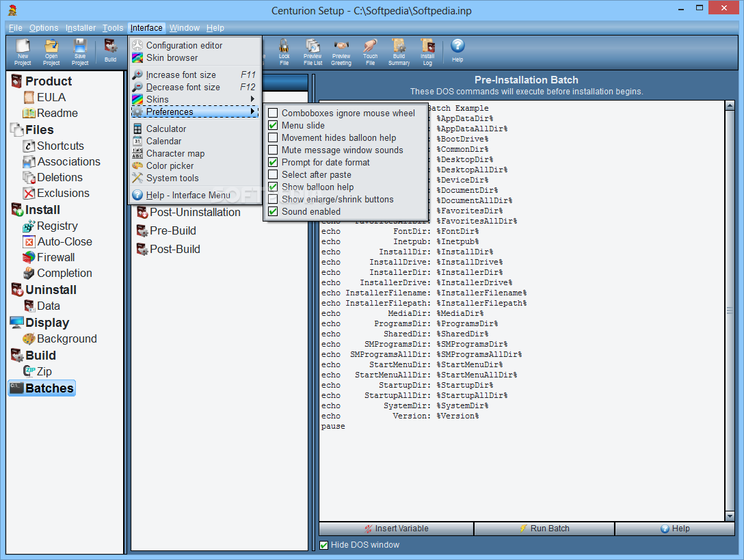Select Exclusions in the sidebar
The image size is (744, 560).
point(56,193)
